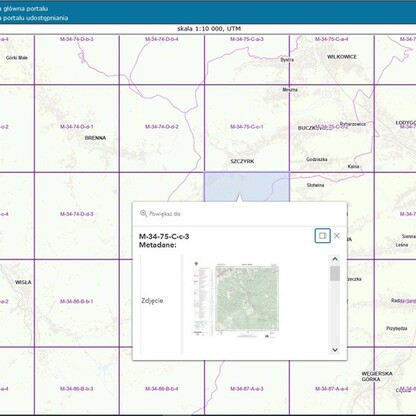Open the portalu udostępniania link
Viewport: 416px width, 416px height.
(x=34, y=18)
